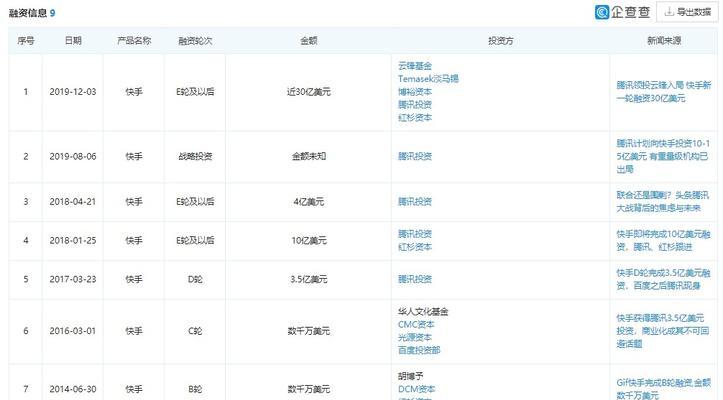Screen dimensions: 723x400
Task: Select amount cell 10亿美元
Action: tap(308, 240)
